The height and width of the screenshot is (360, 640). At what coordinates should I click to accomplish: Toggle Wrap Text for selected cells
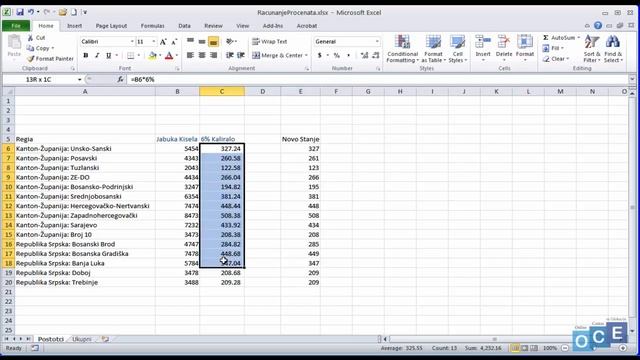(269, 42)
